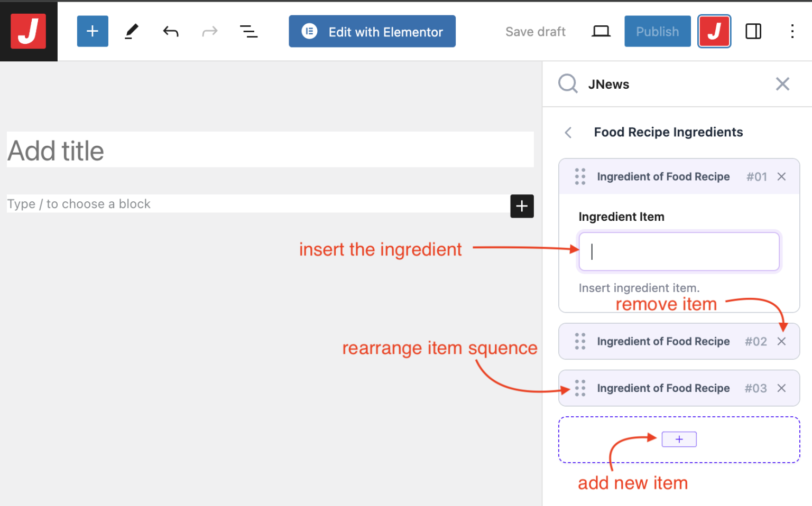Open the three-dot options menu
The height and width of the screenshot is (506, 812).
(x=792, y=31)
